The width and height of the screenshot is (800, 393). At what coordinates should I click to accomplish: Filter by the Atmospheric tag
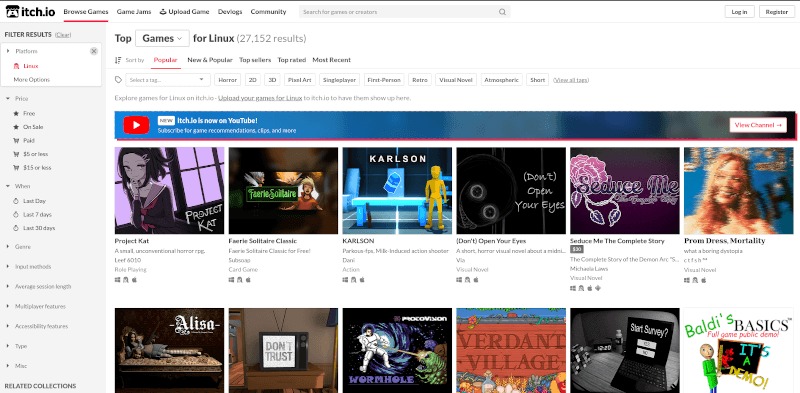pyautogui.click(x=502, y=80)
